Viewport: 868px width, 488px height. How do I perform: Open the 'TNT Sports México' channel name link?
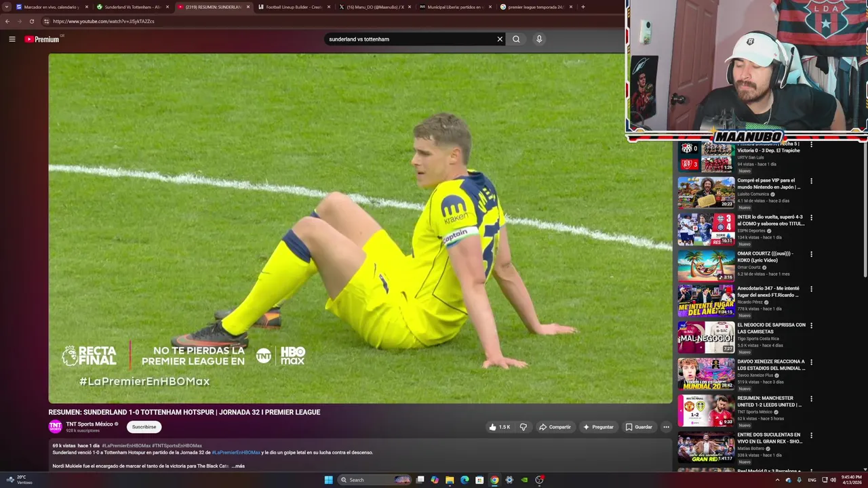90,424
